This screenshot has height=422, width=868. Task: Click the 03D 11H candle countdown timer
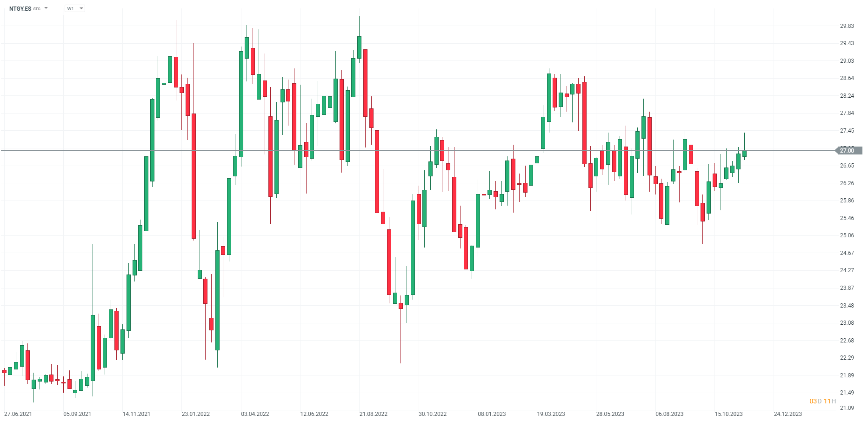[x=822, y=401]
